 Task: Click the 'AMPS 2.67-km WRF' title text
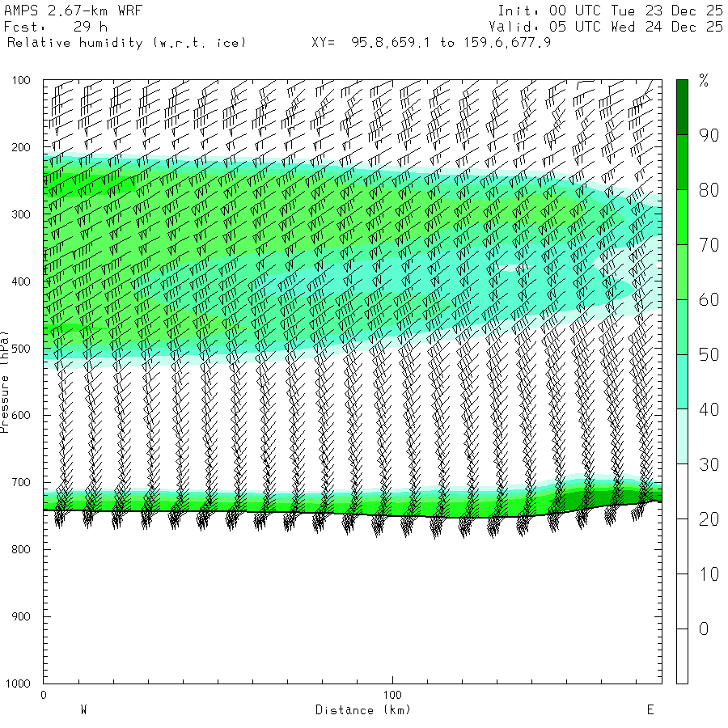73,11
